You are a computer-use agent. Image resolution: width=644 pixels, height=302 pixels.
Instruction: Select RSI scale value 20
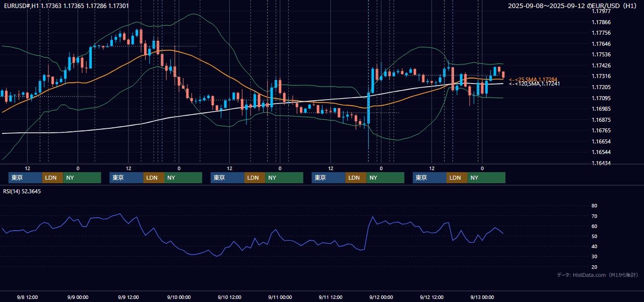[594, 267]
